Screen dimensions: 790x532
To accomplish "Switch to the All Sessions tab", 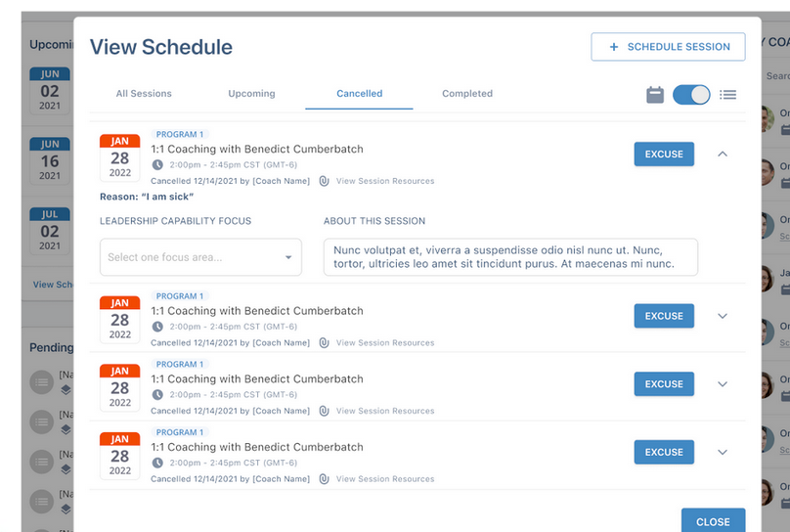I will [x=144, y=94].
